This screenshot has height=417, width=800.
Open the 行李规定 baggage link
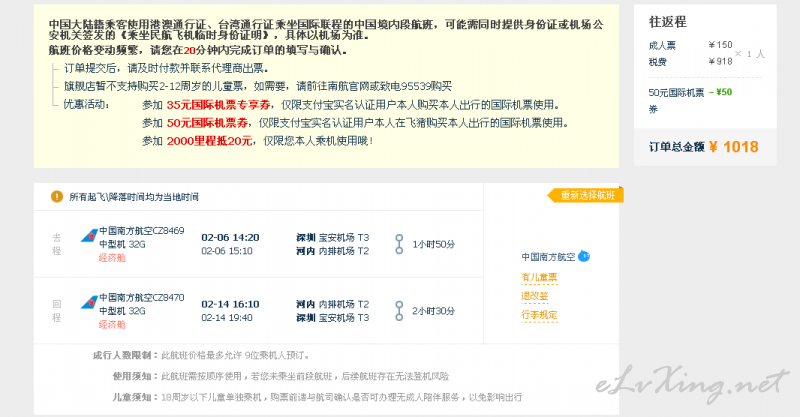pos(539,315)
